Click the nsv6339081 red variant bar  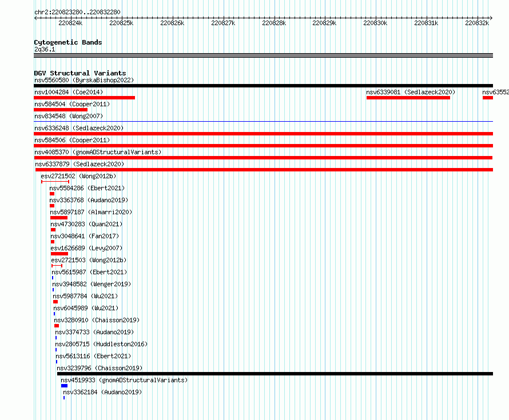(x=408, y=98)
